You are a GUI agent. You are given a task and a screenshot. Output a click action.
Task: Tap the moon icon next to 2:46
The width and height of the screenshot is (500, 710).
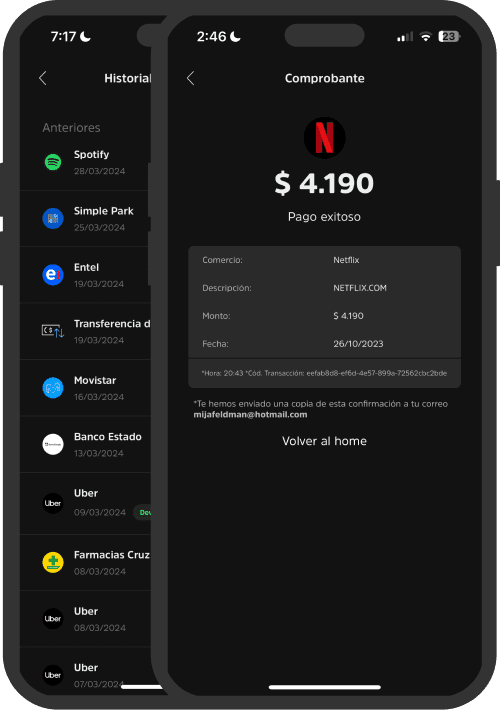click(236, 37)
